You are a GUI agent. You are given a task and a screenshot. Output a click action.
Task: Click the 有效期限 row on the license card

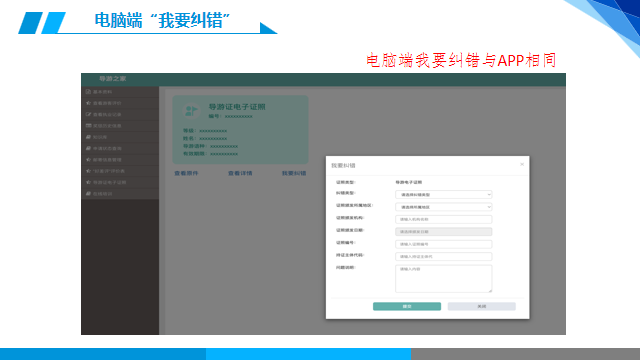coord(211,154)
